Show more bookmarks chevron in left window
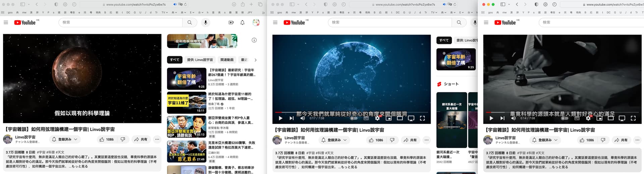The image size is (644, 174). (x=263, y=12)
